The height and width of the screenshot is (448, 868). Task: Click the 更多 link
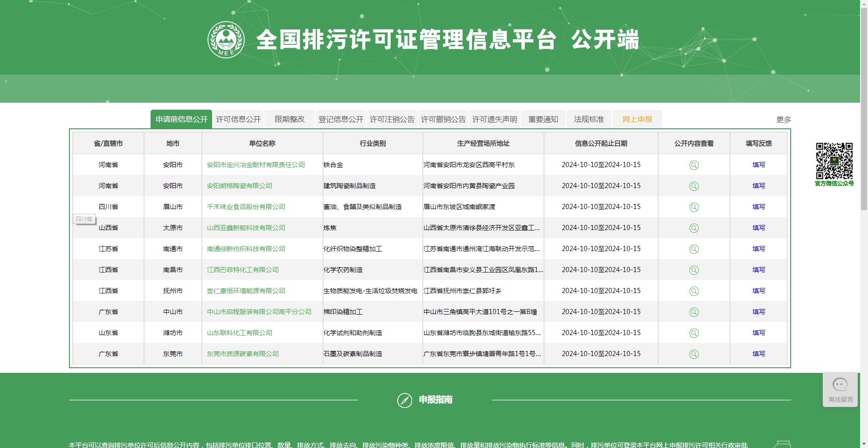point(784,119)
